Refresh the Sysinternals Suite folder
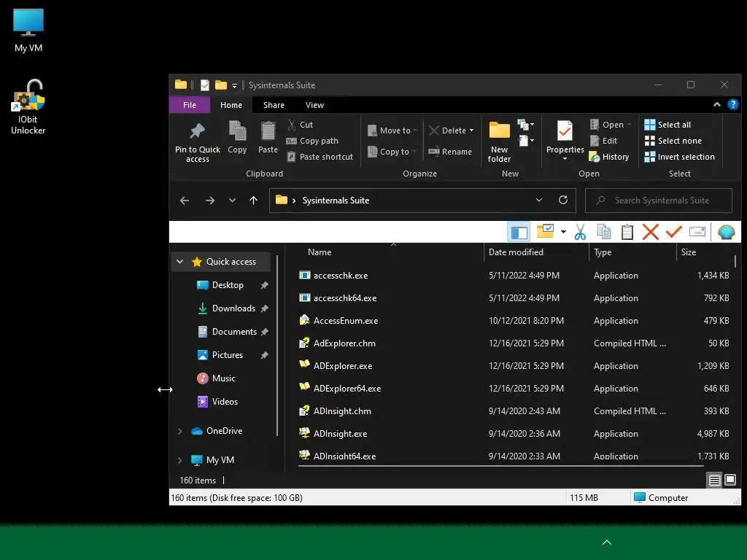The image size is (747, 560). click(x=563, y=200)
